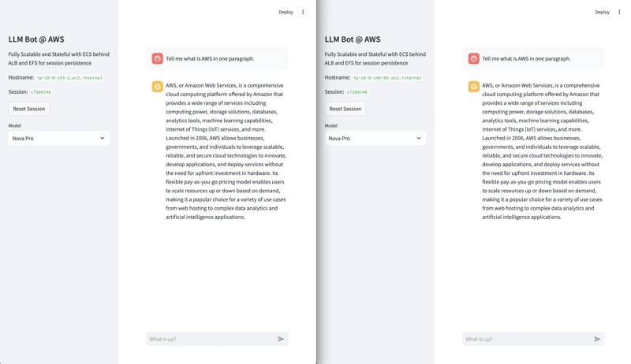Image resolution: width=631 pixels, height=364 pixels.
Task: Click the orange assistant avatar in the right chat
Action: click(x=474, y=87)
